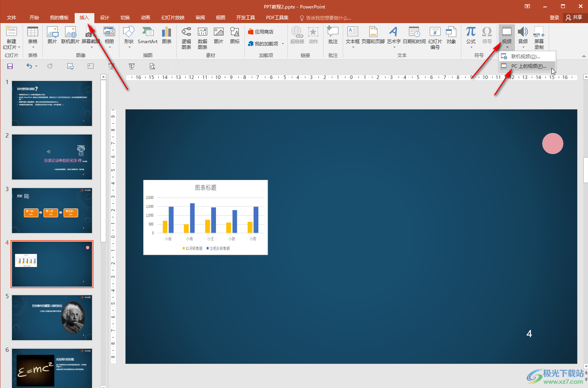588x388 pixels.
Task: Insert a SmartArt graphic
Action: (x=147, y=35)
